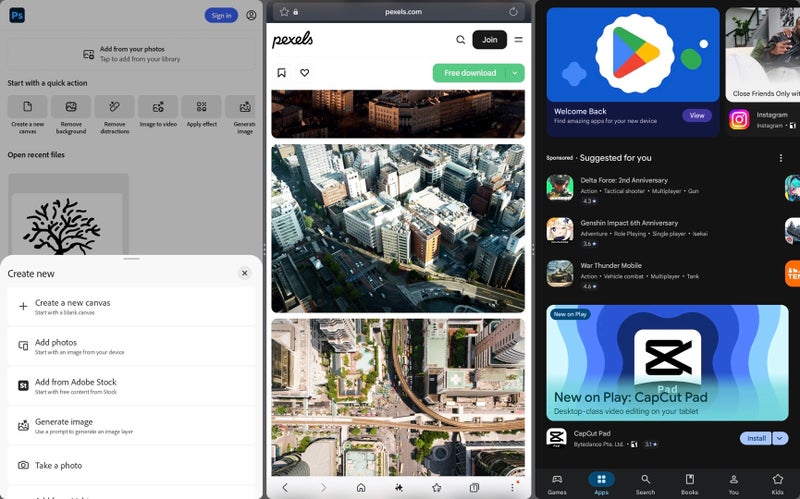Switch to Apps tab in Play Store
Image resolution: width=800 pixels, height=499 pixels.
(x=601, y=484)
